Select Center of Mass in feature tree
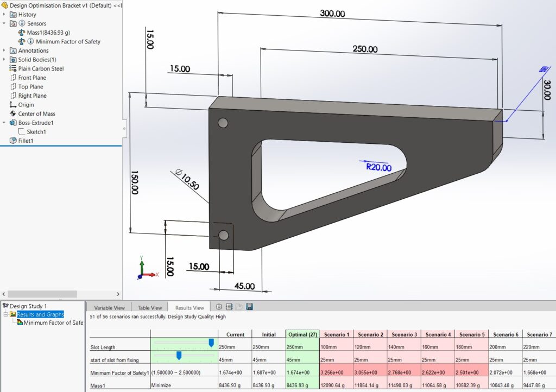This screenshot has width=556, height=392. point(36,113)
